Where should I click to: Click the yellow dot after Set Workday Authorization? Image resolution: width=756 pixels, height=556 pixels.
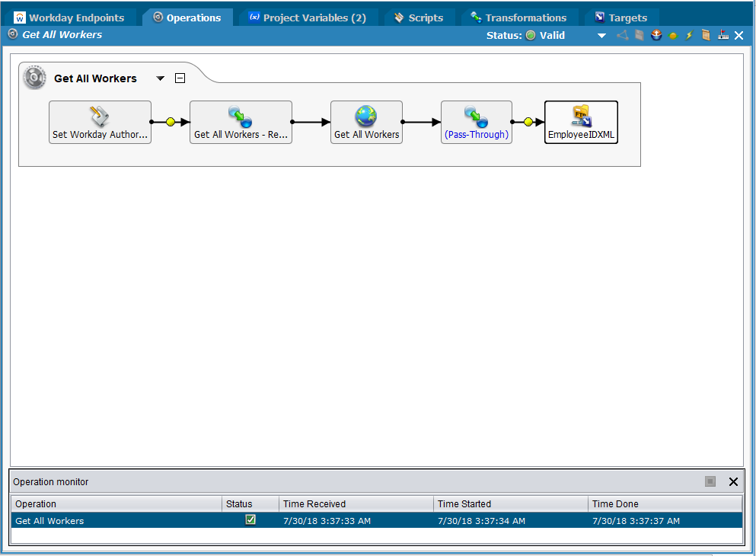[x=171, y=122]
